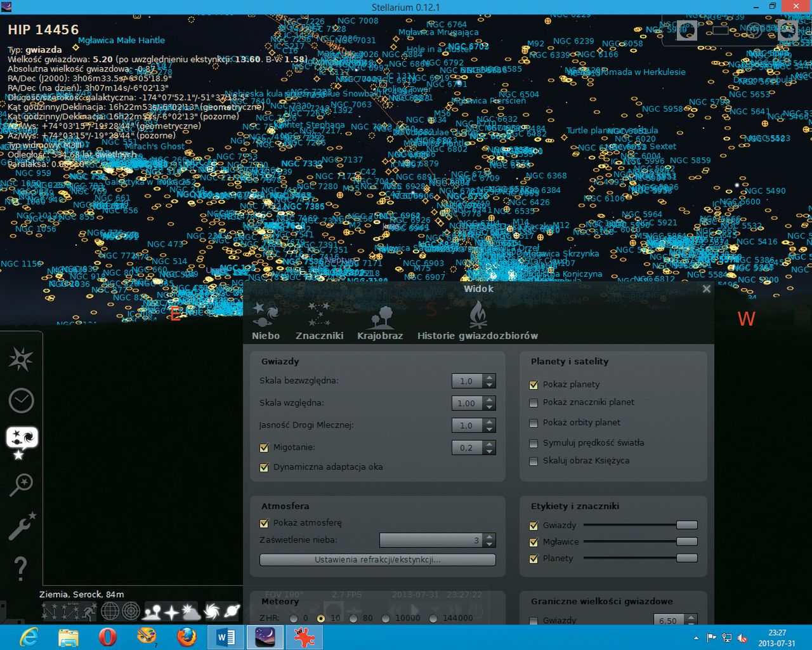Click Ustawienia refrakcji/ekstynkcji button
Viewport: 812px width, 650px height.
377,560
